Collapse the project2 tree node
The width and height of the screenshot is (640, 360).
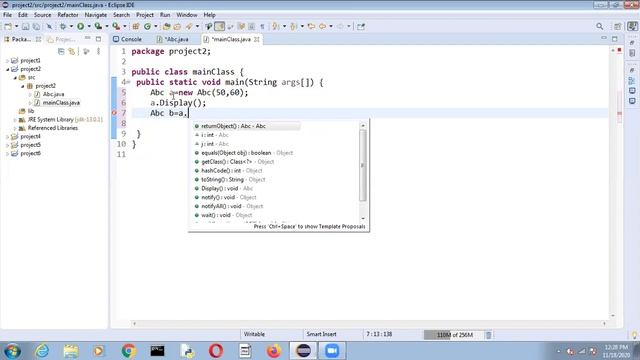click(7, 69)
